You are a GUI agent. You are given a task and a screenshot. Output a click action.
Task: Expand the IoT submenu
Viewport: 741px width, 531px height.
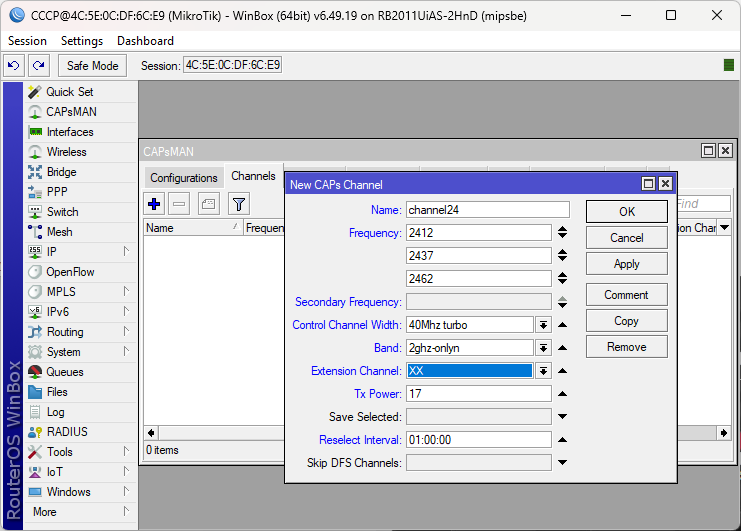point(126,471)
